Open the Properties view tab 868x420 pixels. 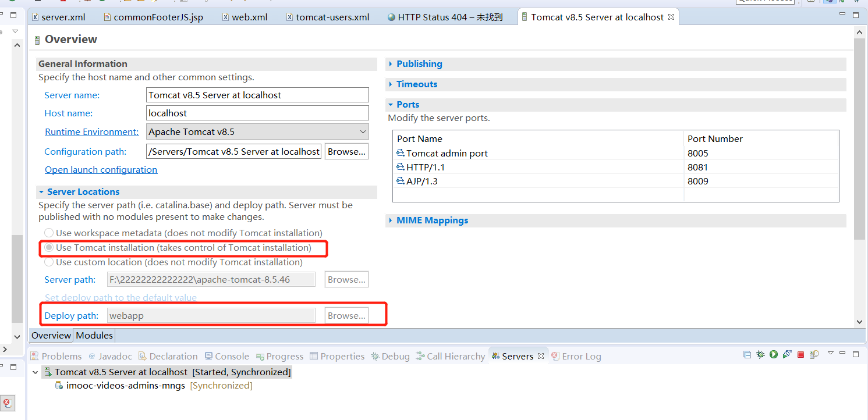(x=337, y=356)
